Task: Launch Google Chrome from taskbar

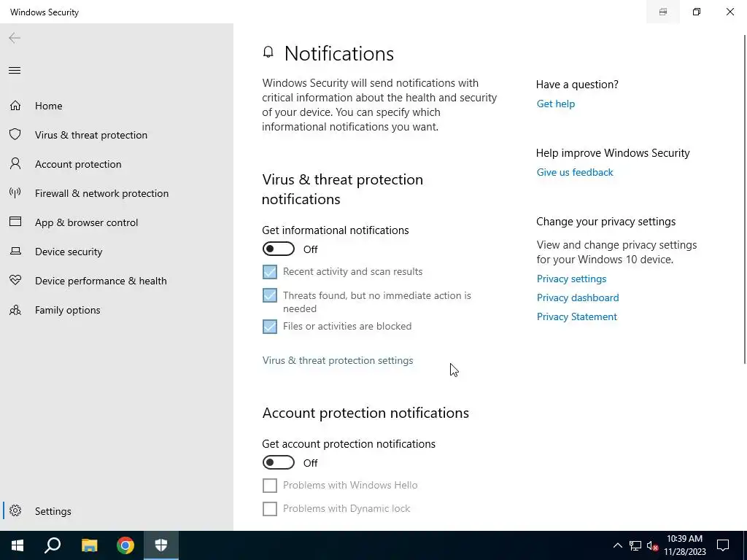Action: pos(125,545)
